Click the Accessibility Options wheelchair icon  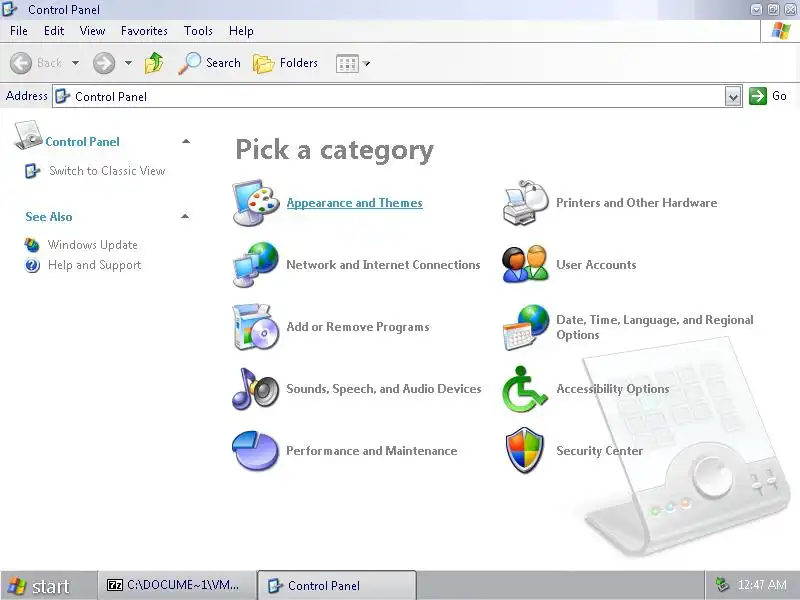(526, 389)
